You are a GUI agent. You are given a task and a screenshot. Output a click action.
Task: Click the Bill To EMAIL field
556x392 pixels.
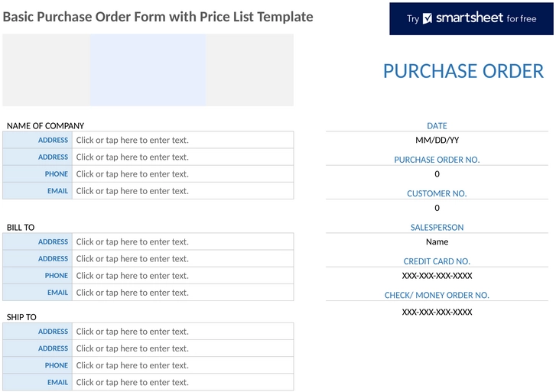click(x=183, y=293)
